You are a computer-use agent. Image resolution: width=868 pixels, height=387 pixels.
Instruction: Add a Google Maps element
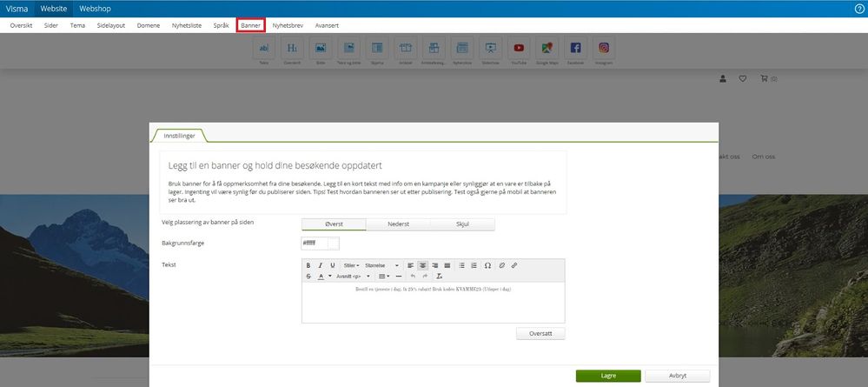click(x=547, y=48)
